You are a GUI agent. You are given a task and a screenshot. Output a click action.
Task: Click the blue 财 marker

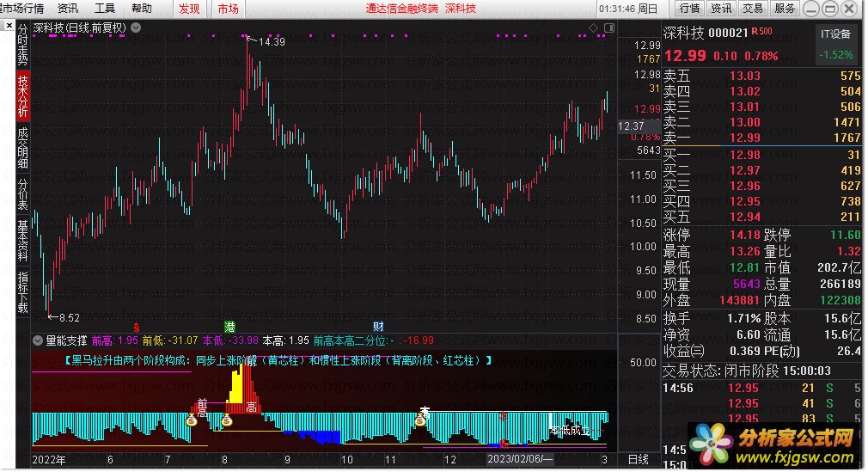point(378,327)
